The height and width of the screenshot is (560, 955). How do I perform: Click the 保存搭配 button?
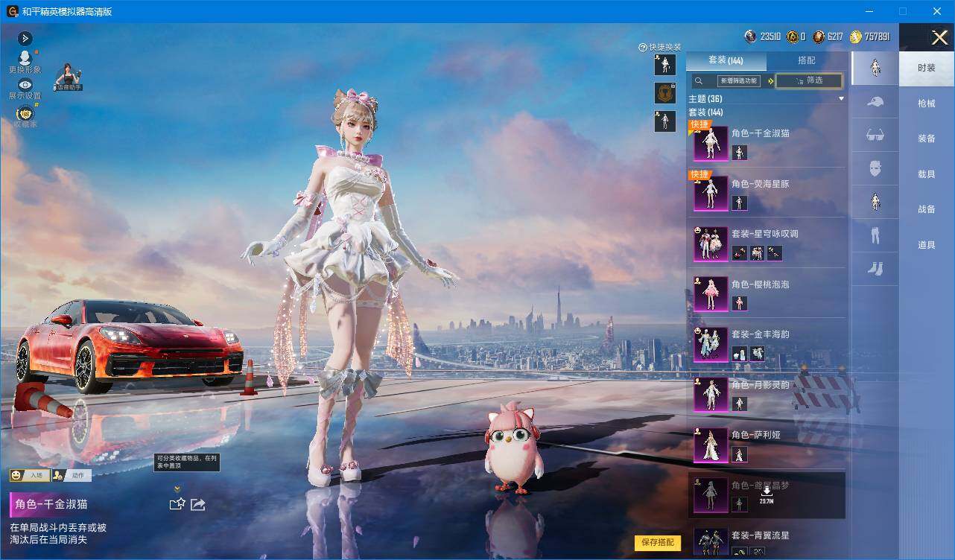pyautogui.click(x=658, y=543)
